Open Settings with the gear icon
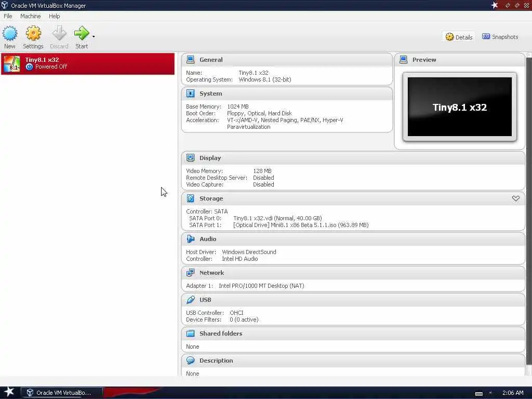The height and width of the screenshot is (399, 532). pyautogui.click(x=33, y=33)
